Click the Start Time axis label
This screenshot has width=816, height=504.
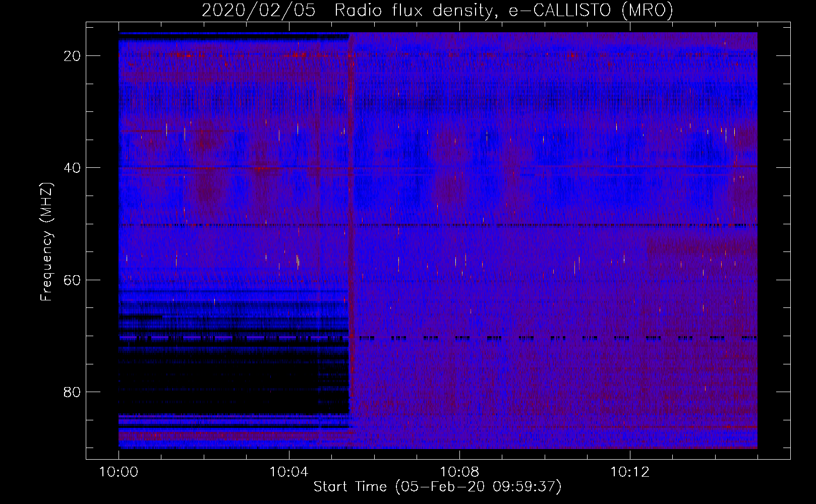point(437,487)
